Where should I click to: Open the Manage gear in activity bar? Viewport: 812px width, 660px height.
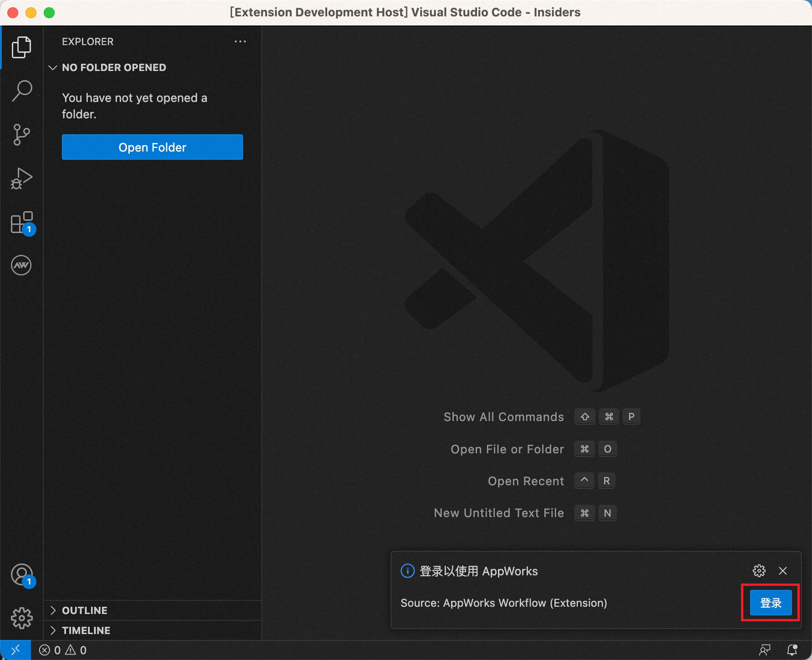(x=21, y=618)
